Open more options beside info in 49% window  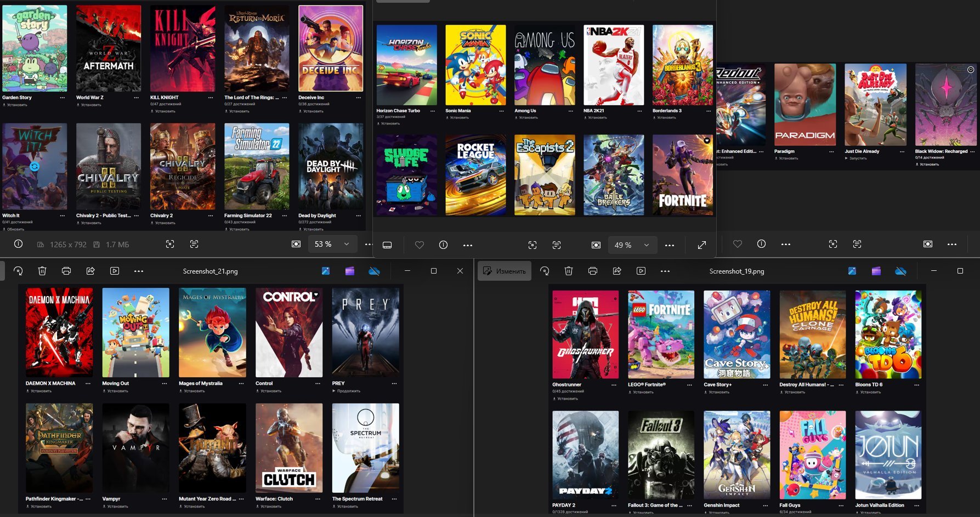coord(468,245)
